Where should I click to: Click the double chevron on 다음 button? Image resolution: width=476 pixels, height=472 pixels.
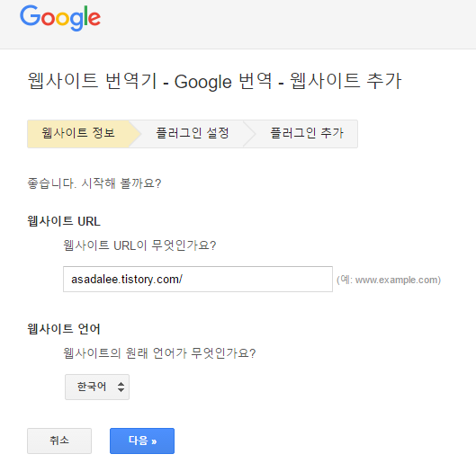click(x=154, y=441)
